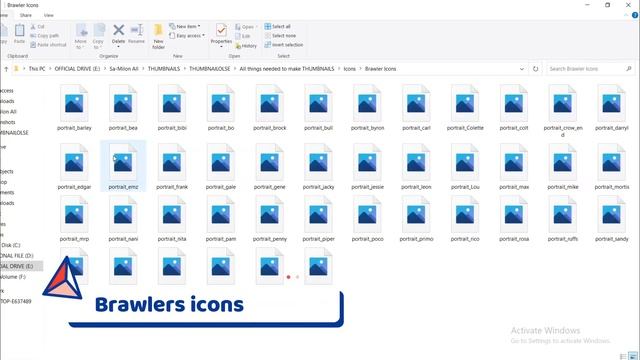The width and height of the screenshot is (640, 360).
Task: Collapse the ribbon with the chevron
Action: 626,15
